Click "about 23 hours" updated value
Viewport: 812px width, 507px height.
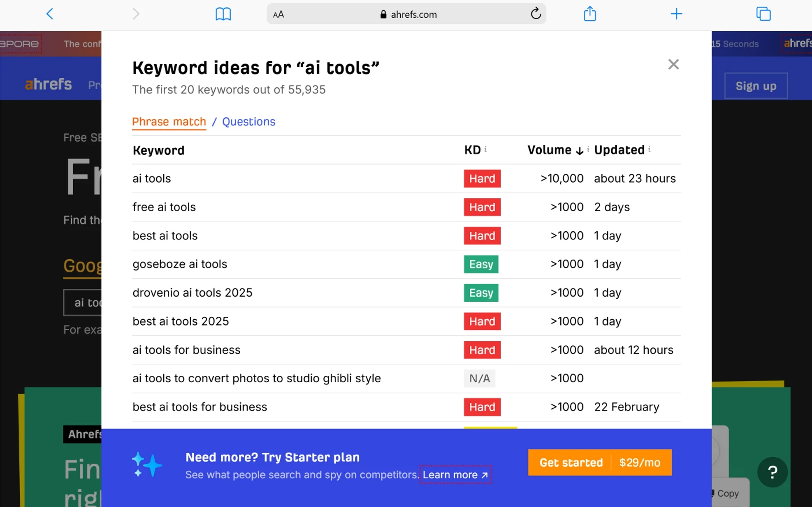[635, 179]
